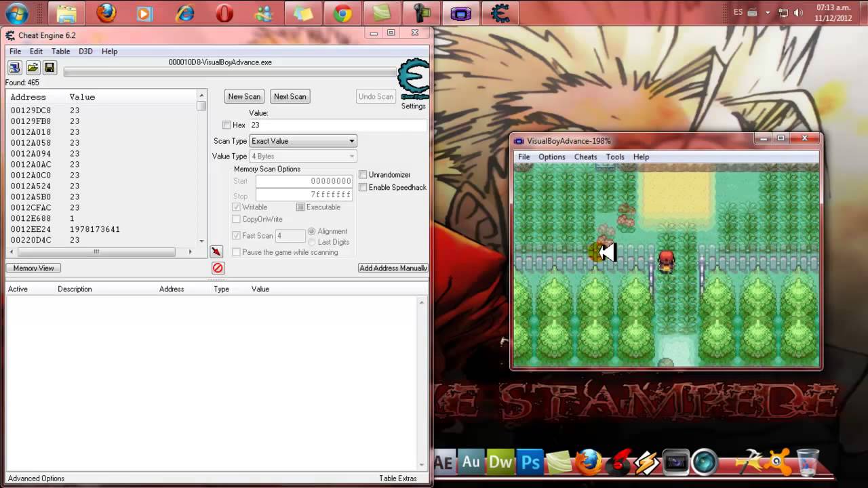The width and height of the screenshot is (868, 488).
Task: Open the process selector computer icon
Action: tap(15, 68)
